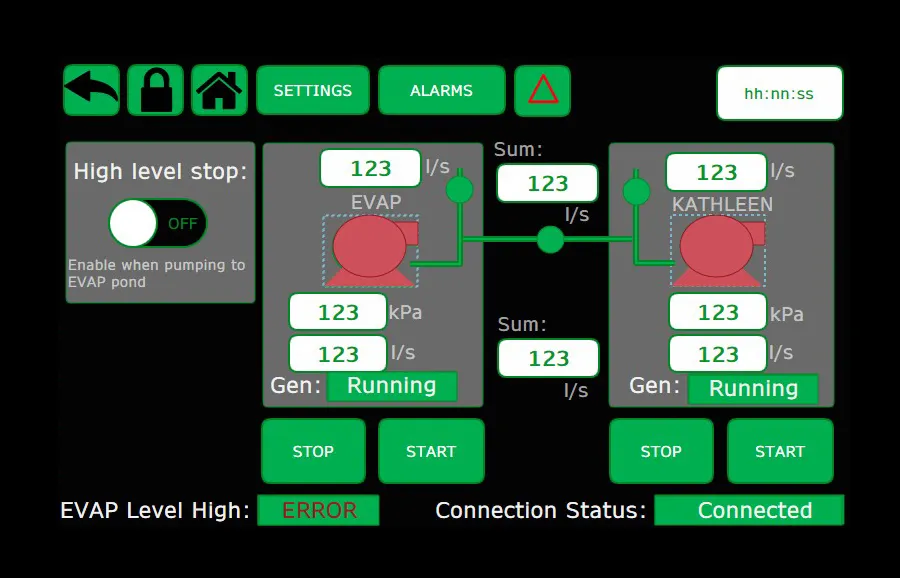Viewport: 900px width, 578px height.
Task: Toggle the High level stop switch
Action: point(158,224)
